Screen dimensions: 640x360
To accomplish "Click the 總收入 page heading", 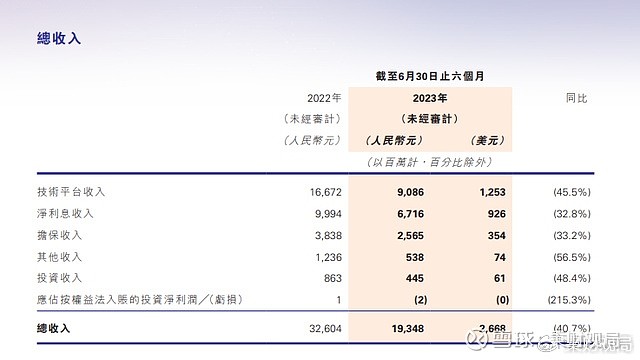I will [x=59, y=38].
